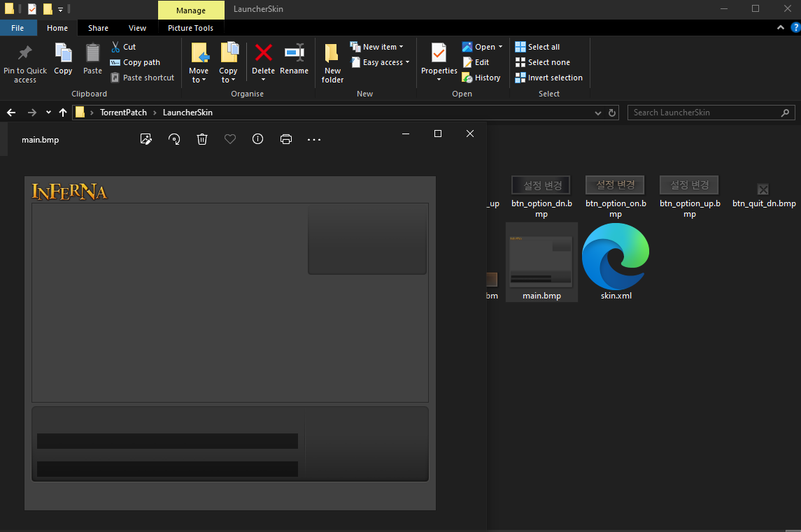Open file History
Image resolution: width=801 pixels, height=532 pixels.
(x=481, y=78)
